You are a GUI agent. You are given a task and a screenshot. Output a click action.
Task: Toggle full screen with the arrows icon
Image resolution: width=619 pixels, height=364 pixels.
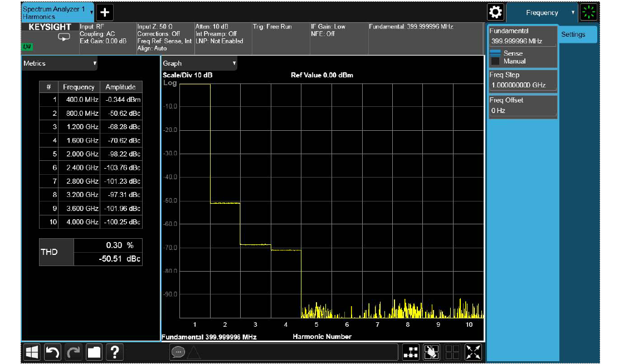(x=473, y=352)
